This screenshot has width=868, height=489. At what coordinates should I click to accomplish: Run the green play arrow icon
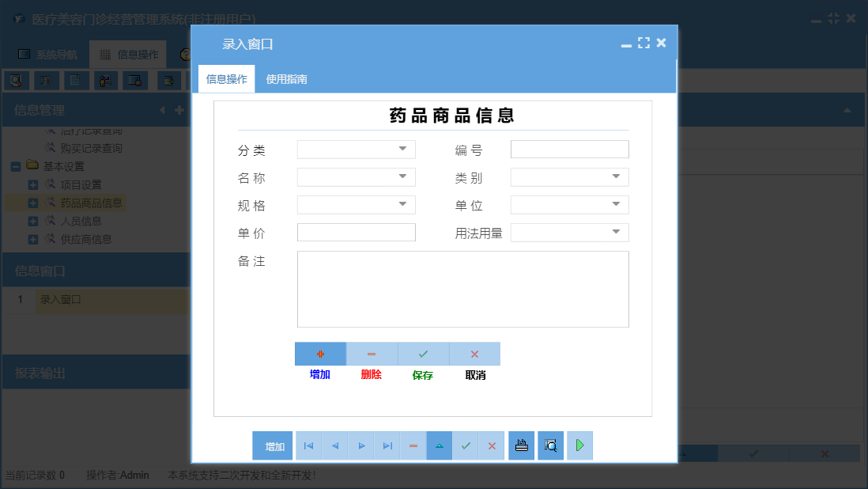click(579, 445)
